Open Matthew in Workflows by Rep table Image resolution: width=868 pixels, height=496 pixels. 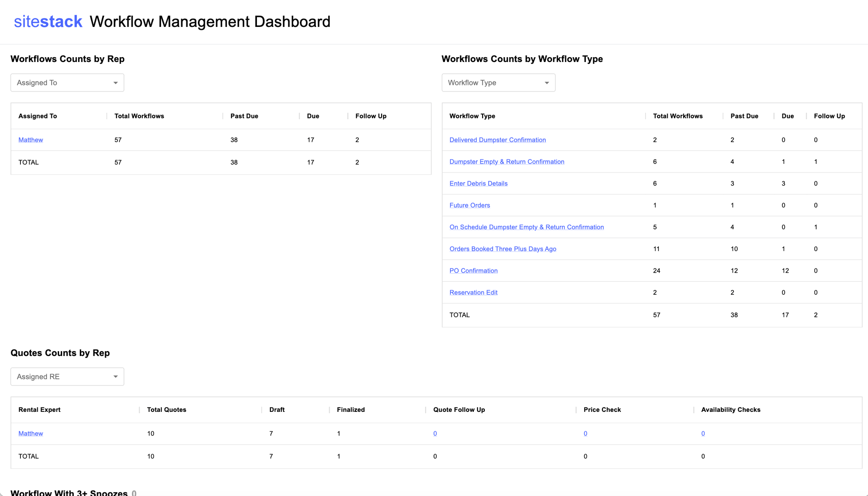(x=30, y=140)
